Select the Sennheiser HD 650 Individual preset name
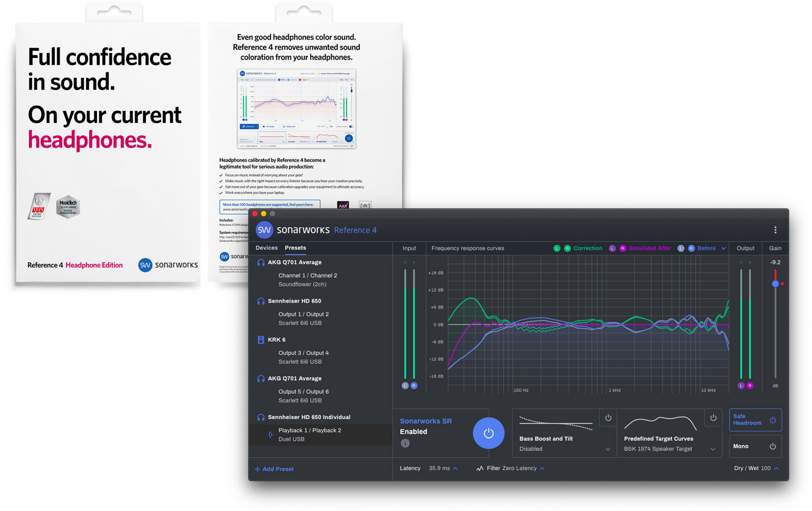Screen dimensions: 812x511 309,417
